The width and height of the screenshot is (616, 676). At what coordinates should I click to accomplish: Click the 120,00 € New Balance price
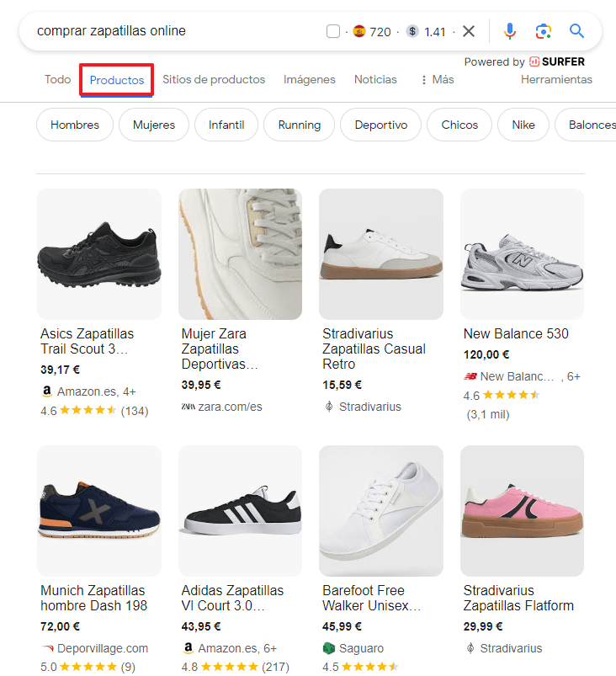point(486,354)
